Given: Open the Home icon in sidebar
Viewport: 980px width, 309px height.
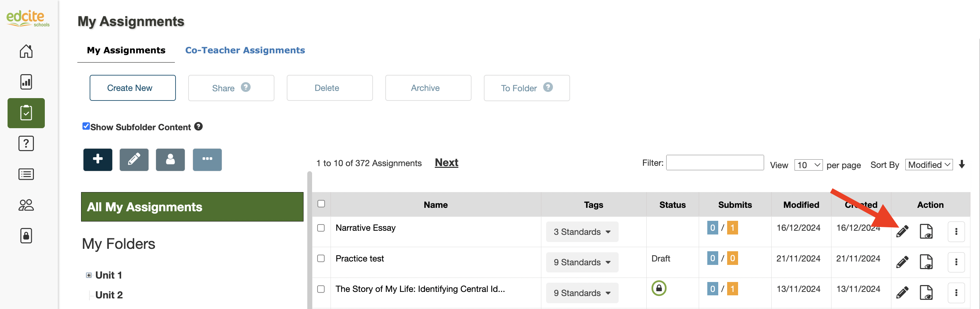Looking at the screenshot, I should pyautogui.click(x=26, y=51).
